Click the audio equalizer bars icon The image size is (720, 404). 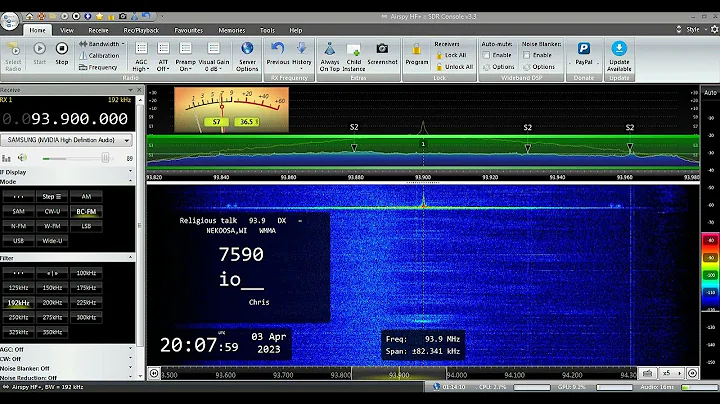(x=6, y=158)
